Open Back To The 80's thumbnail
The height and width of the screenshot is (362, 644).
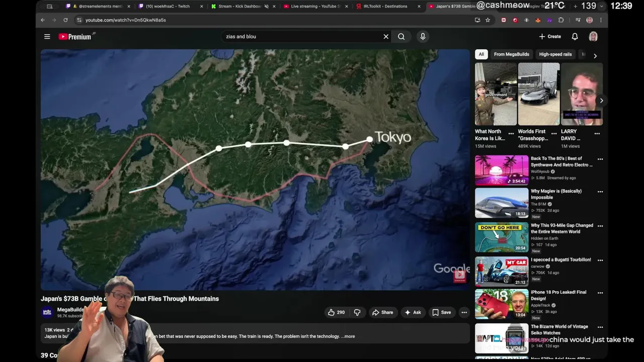tap(502, 170)
